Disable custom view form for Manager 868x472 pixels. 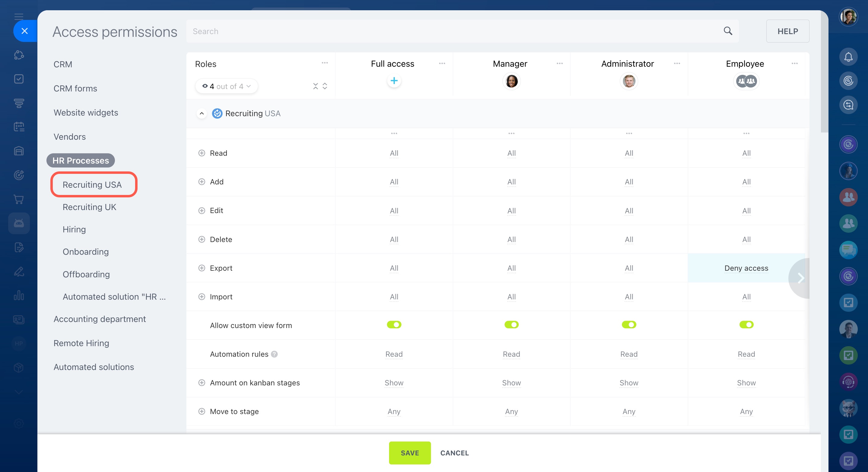[511, 325]
